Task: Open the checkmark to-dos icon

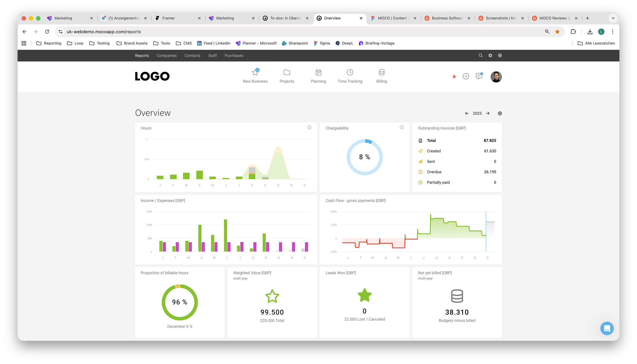Action: click(466, 76)
